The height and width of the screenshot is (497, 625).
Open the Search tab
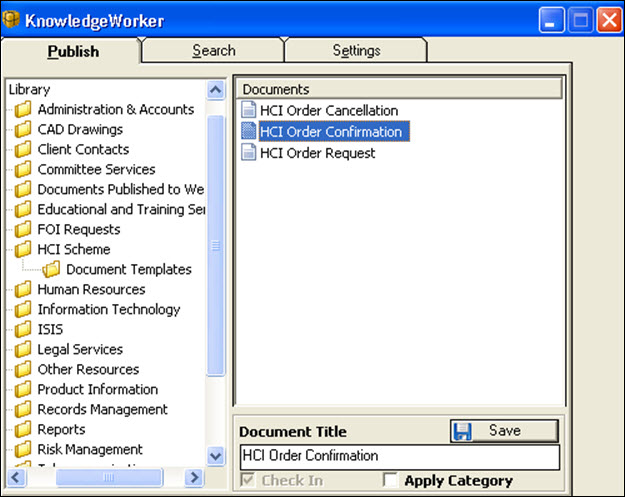214,50
